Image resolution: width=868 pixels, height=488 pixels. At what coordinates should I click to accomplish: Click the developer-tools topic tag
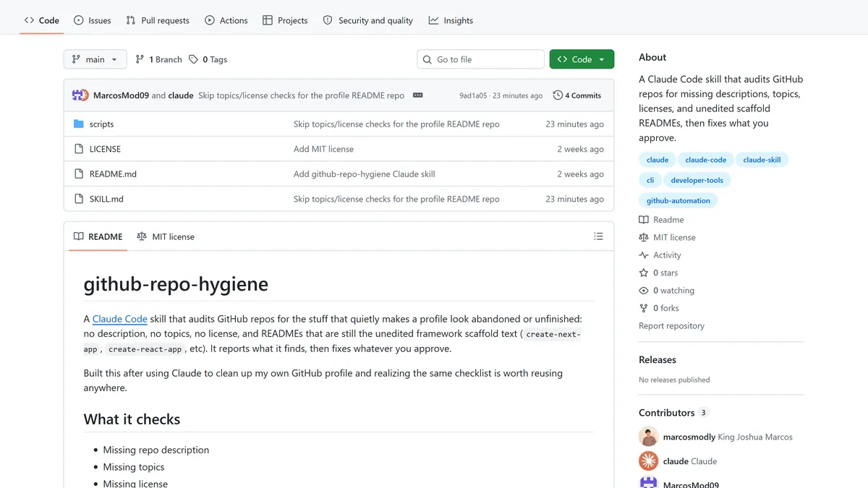point(697,180)
